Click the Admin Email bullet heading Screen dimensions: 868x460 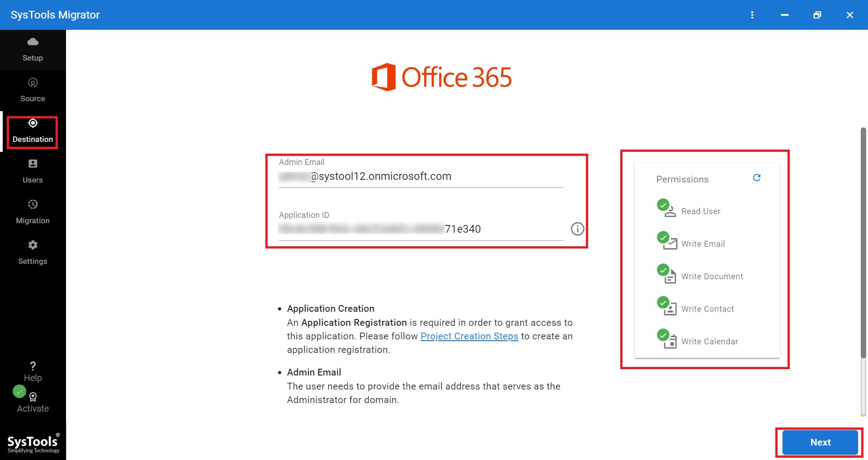[314, 372]
